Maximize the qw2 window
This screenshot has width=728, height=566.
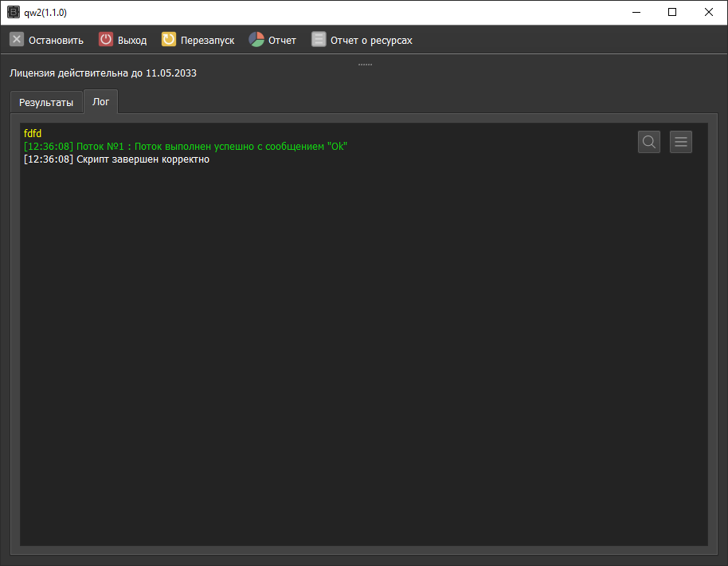point(672,12)
